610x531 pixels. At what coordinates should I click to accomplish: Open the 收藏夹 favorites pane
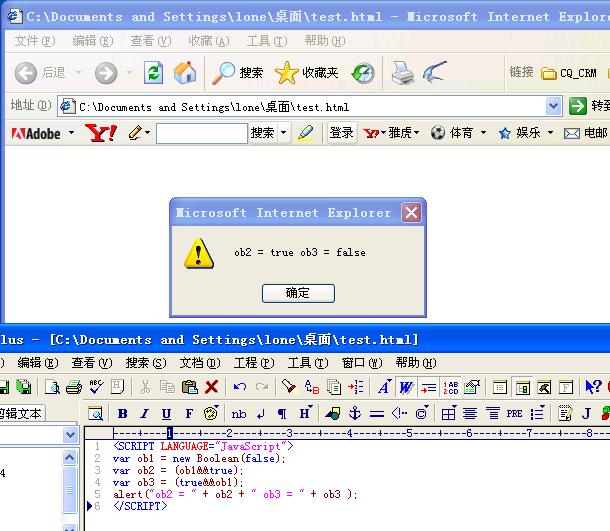307,73
